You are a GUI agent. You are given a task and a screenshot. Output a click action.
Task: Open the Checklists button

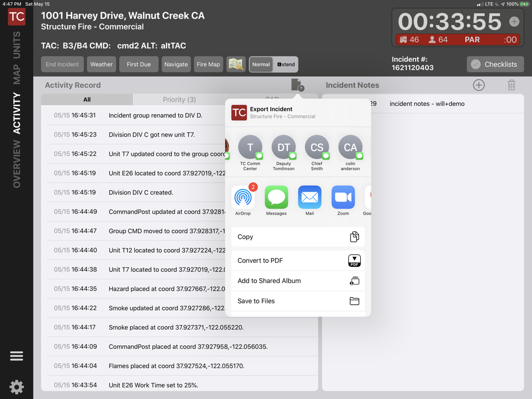click(495, 64)
